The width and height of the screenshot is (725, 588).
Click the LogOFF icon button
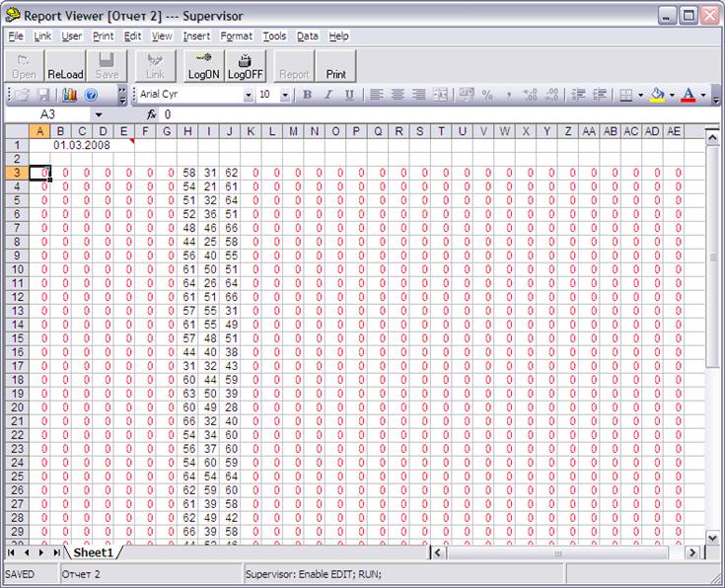tap(245, 65)
